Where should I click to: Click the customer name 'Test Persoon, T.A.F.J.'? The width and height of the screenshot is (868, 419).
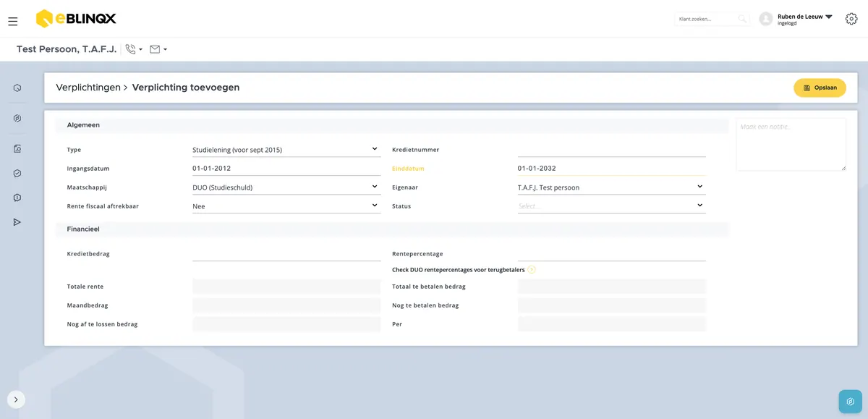(67, 49)
